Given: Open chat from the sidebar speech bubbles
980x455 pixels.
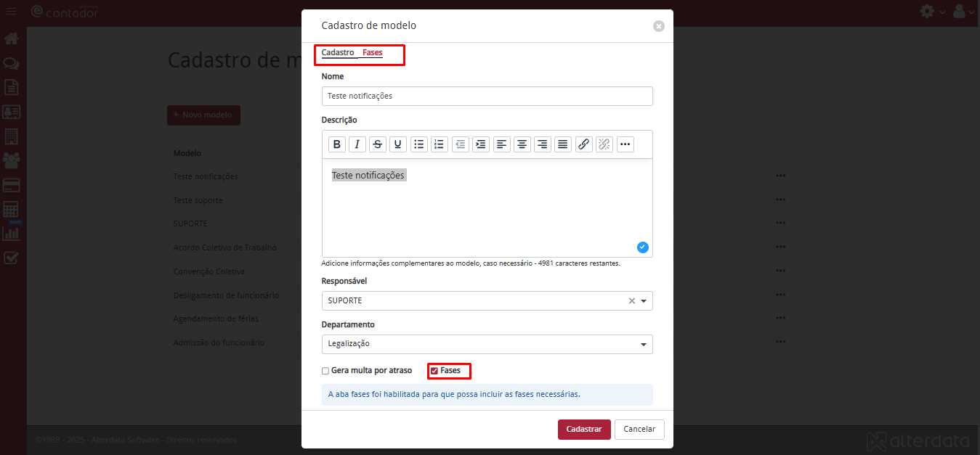Looking at the screenshot, I should tap(11, 63).
